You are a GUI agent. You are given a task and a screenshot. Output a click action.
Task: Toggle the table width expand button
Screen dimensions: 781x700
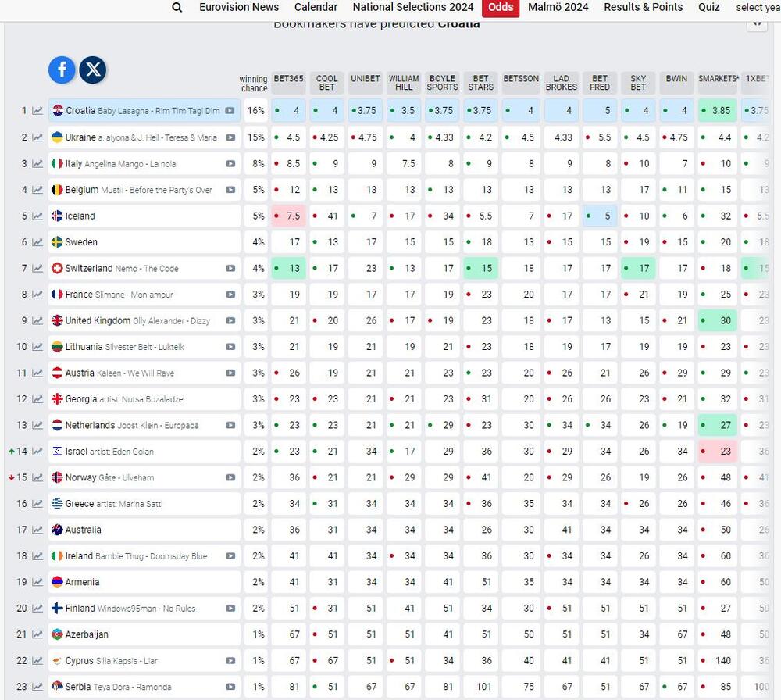pos(757,23)
